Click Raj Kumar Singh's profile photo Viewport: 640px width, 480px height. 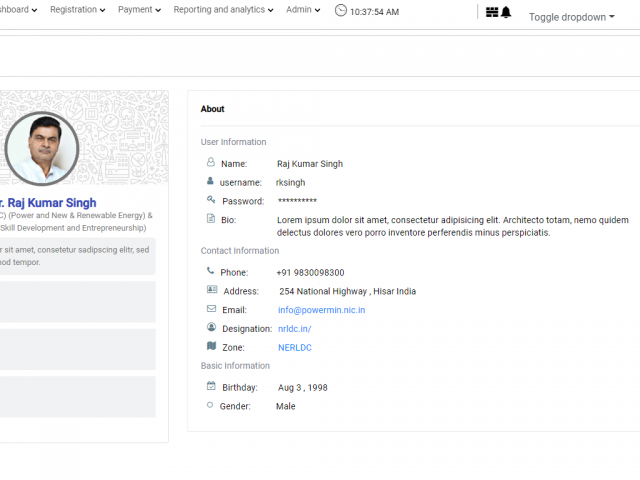point(41,148)
